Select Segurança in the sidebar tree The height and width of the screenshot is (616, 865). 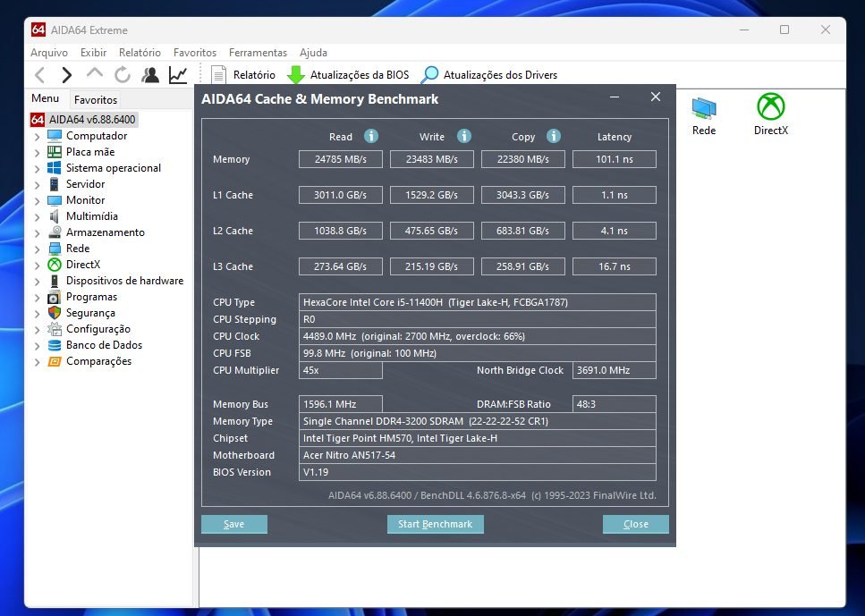pos(90,313)
